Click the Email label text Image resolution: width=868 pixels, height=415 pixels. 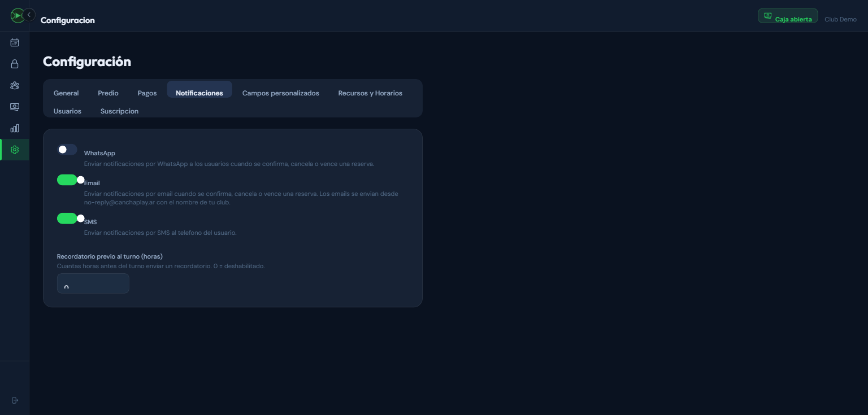pos(92,183)
